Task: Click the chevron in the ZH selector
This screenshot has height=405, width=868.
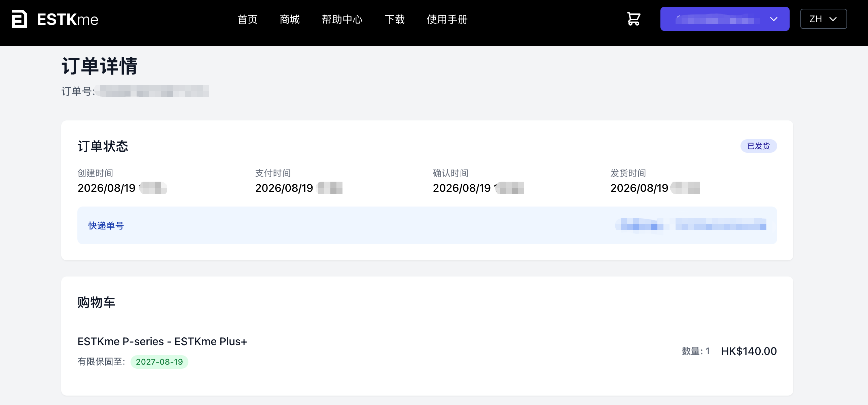Action: click(x=833, y=19)
